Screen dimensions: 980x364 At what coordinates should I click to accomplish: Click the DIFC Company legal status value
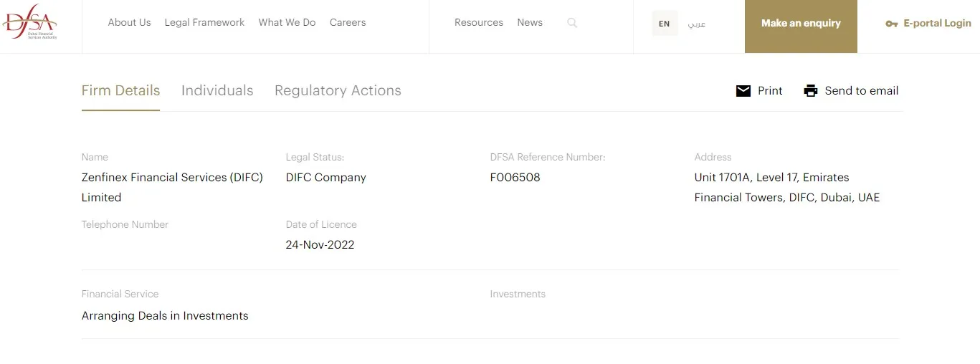[325, 178]
